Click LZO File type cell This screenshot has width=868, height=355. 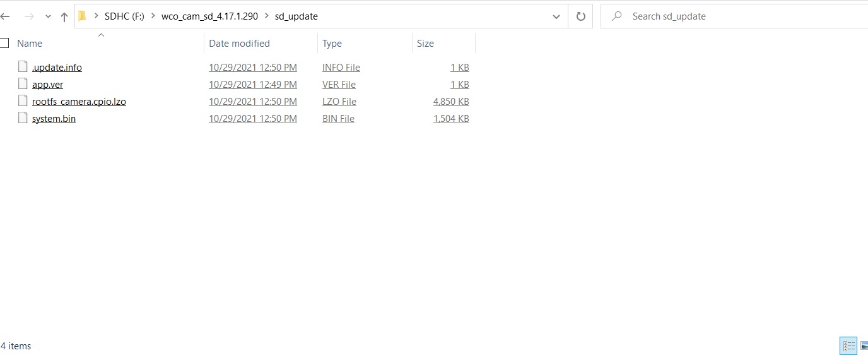click(x=339, y=102)
